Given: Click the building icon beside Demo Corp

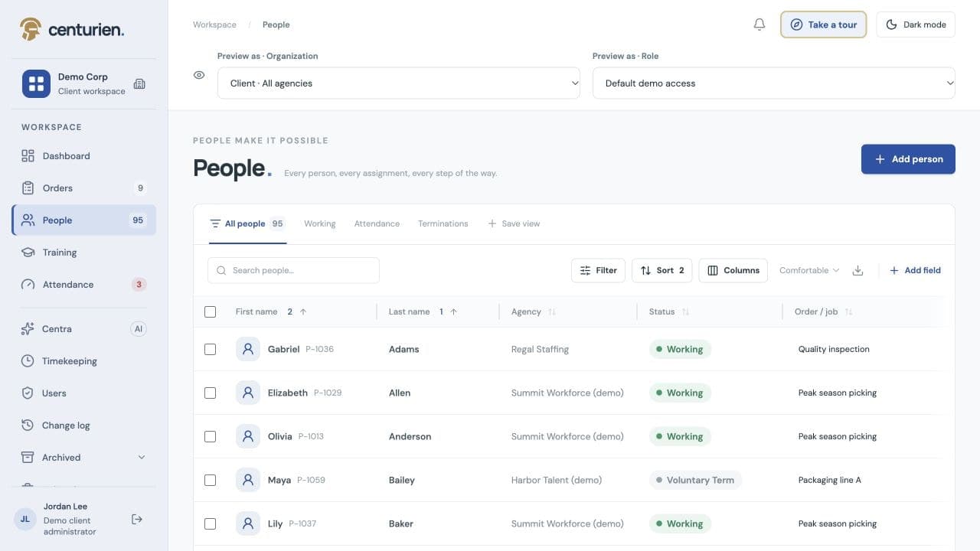Looking at the screenshot, I should [x=139, y=83].
